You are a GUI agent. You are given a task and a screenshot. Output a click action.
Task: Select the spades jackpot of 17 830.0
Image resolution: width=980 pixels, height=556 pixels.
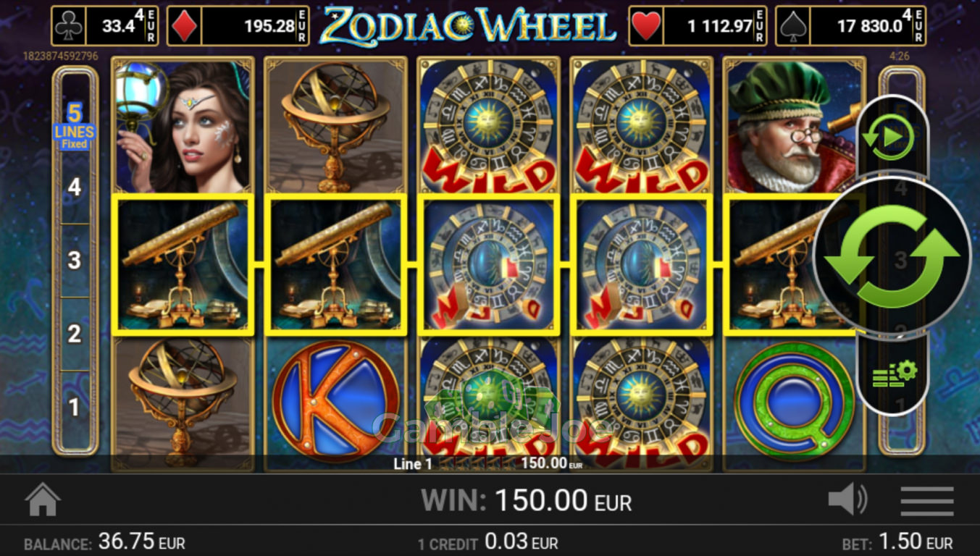tap(852, 26)
